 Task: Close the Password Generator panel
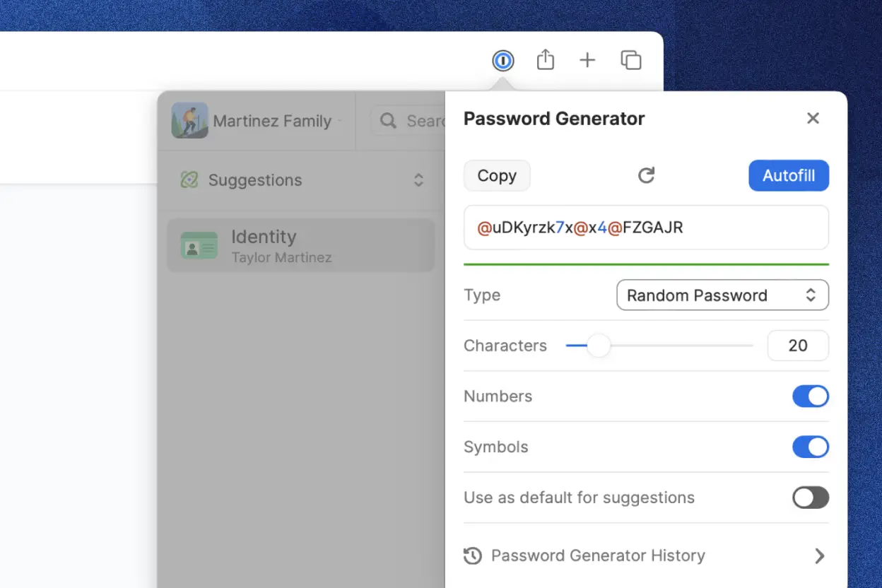click(813, 119)
